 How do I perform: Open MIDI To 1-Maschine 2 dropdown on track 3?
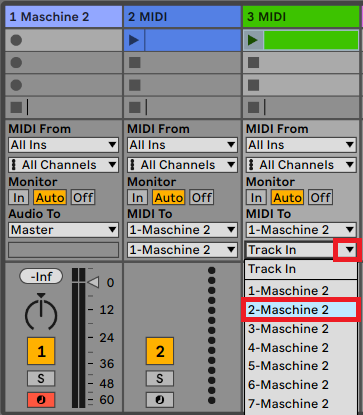(301, 230)
